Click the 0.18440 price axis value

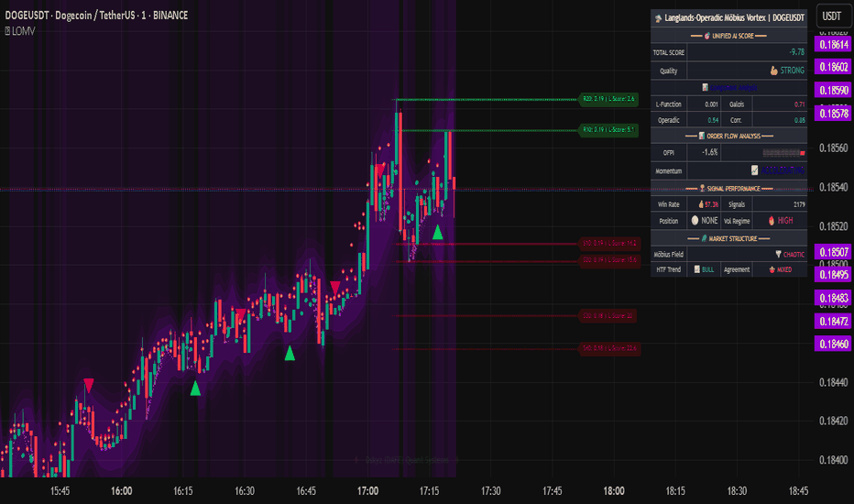pyautogui.click(x=834, y=382)
